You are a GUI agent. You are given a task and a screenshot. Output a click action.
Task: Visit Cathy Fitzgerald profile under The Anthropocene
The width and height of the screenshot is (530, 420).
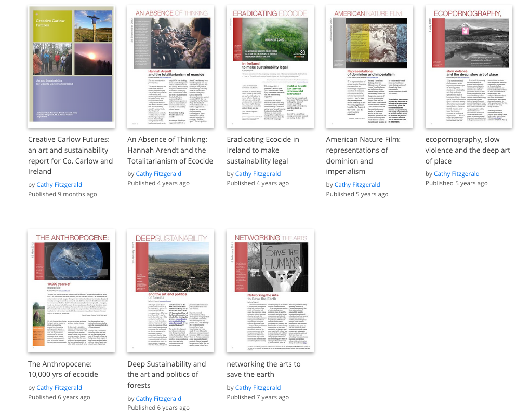pos(59,387)
